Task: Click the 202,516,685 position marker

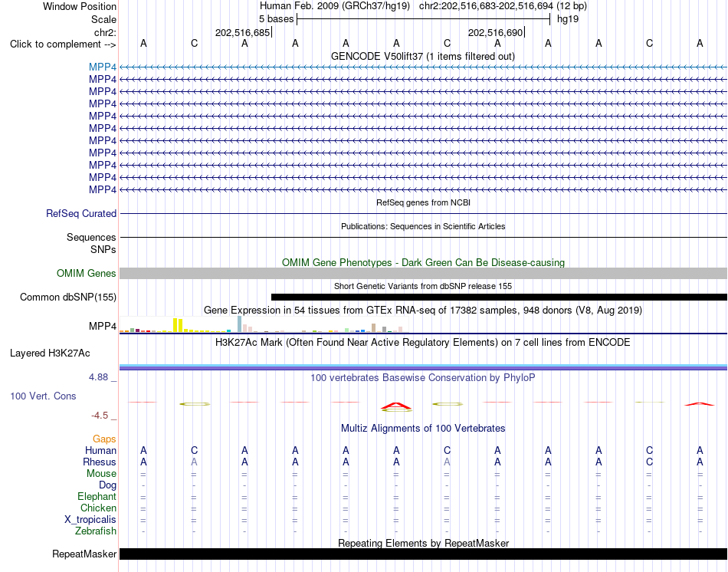Action: (x=242, y=32)
